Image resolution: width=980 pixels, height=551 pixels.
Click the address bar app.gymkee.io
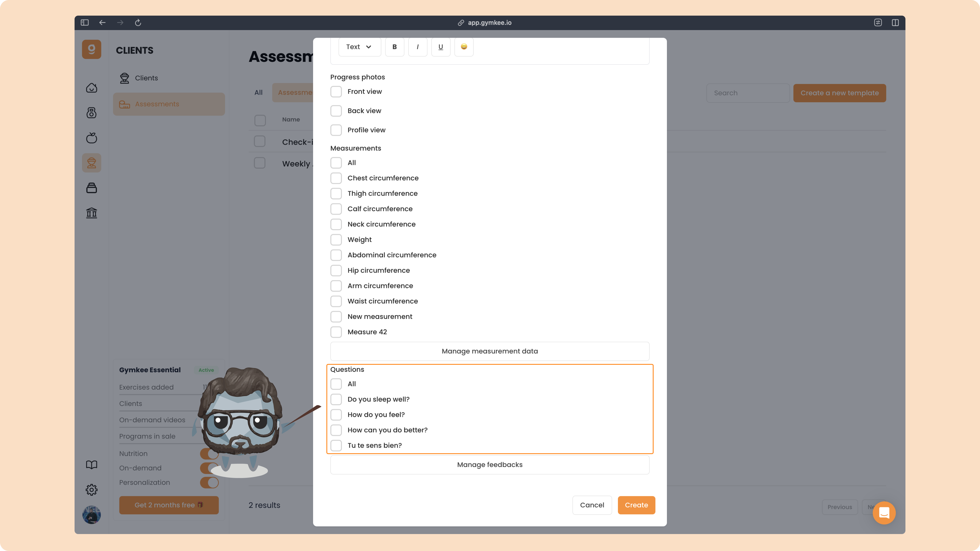[x=485, y=23]
